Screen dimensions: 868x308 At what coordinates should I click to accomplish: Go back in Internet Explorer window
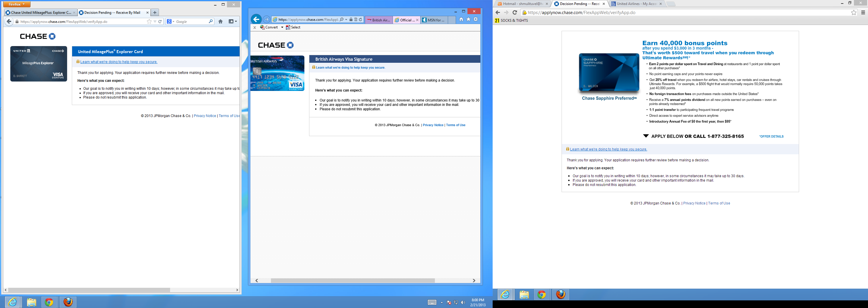256,19
